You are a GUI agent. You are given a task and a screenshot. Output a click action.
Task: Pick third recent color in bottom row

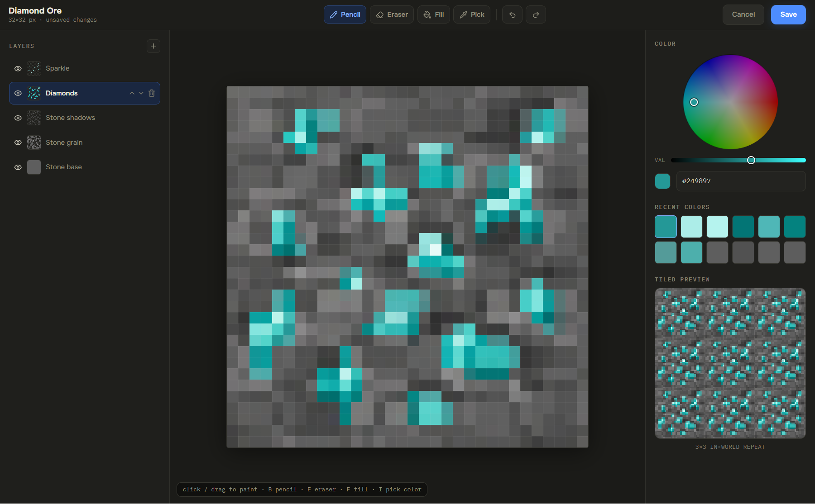coord(717,252)
